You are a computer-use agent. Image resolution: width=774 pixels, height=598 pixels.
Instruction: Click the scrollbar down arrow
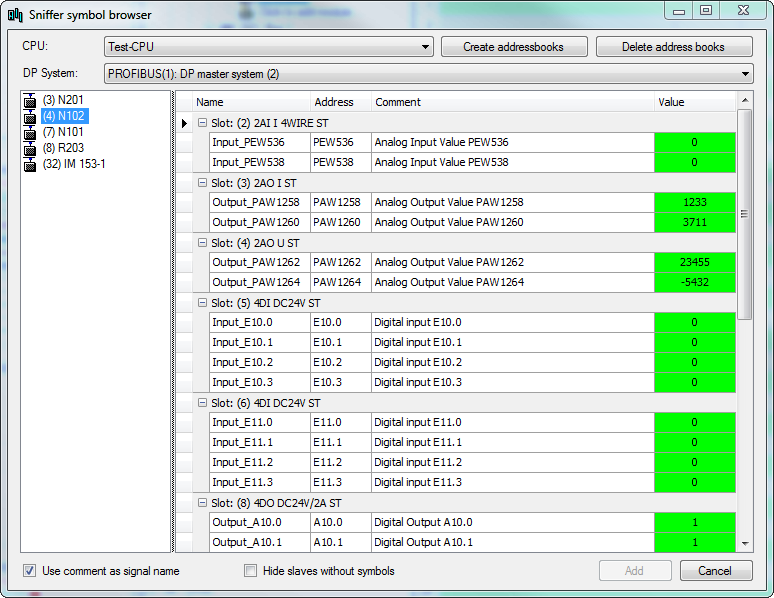pos(745,544)
